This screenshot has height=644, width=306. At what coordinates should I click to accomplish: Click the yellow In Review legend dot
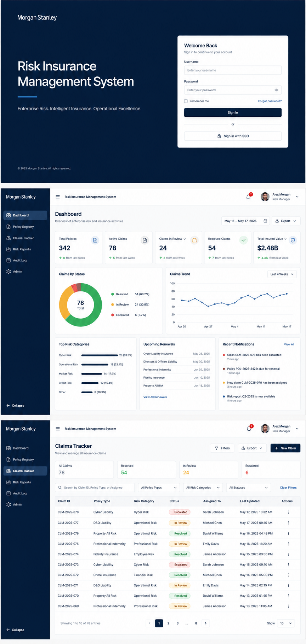click(x=113, y=304)
